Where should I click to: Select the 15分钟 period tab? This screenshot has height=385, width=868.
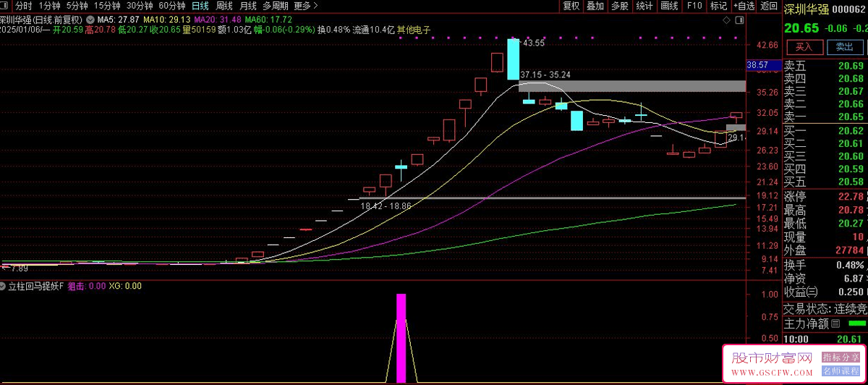[108, 5]
